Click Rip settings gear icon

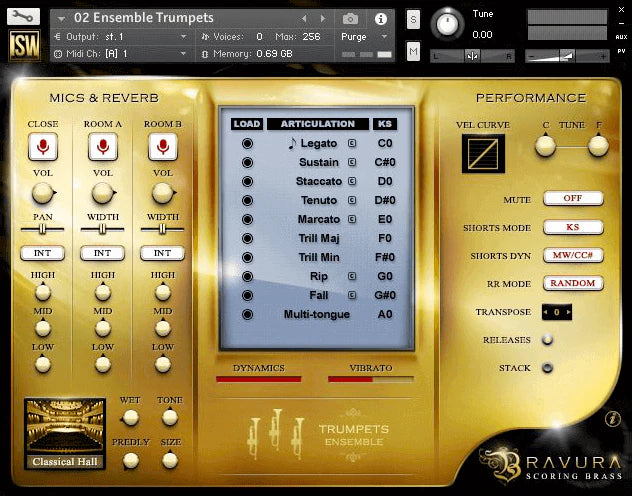[352, 276]
